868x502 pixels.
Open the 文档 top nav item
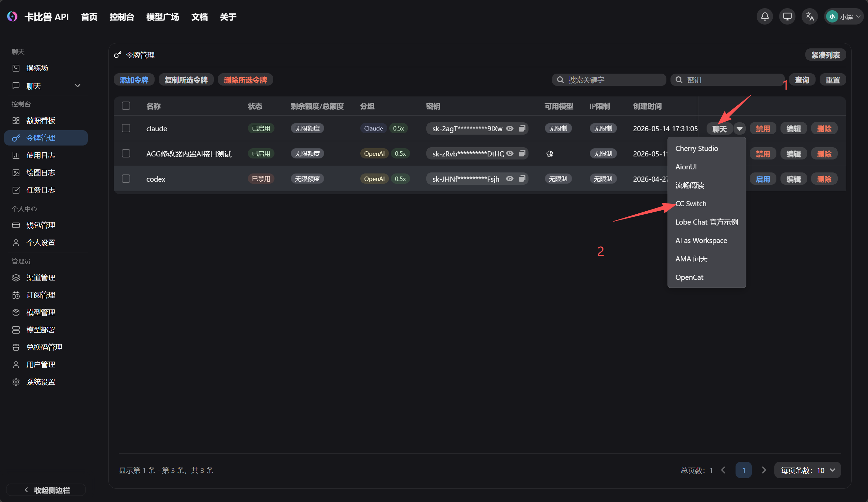pos(200,17)
